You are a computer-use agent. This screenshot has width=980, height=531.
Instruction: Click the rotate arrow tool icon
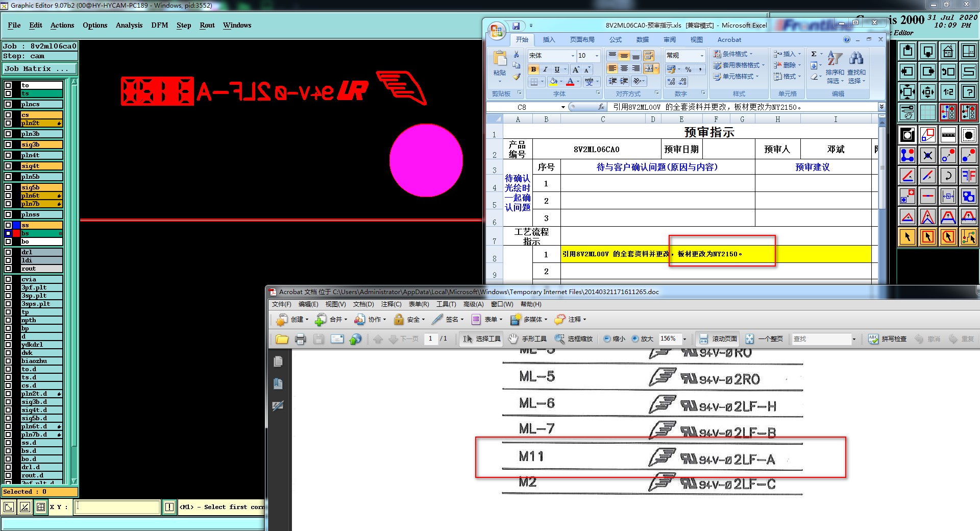point(948,176)
